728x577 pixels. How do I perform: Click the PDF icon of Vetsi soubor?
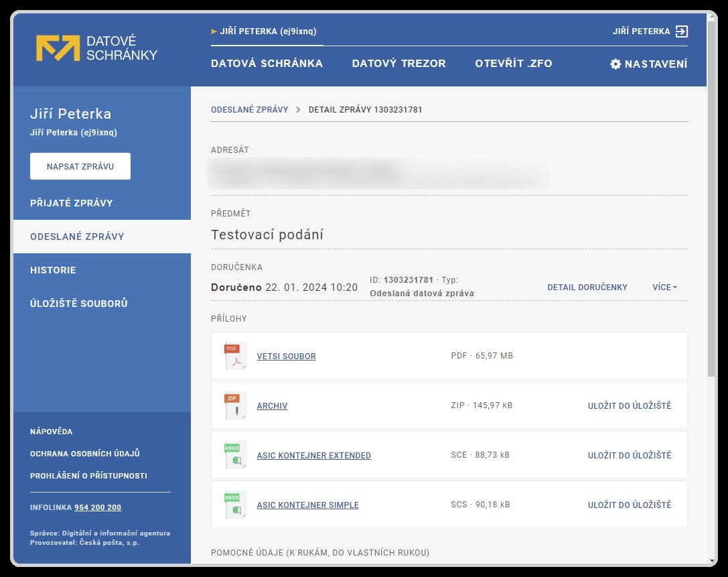point(235,356)
